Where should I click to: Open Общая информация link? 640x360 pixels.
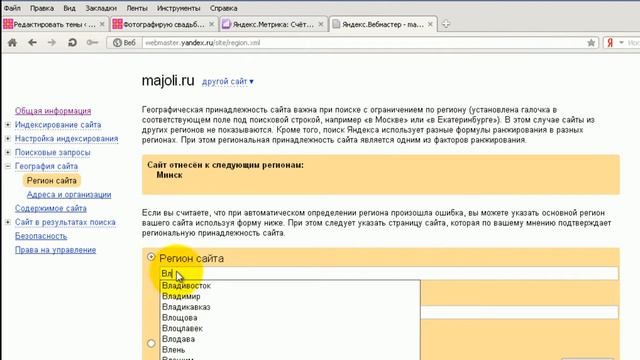[53, 111]
